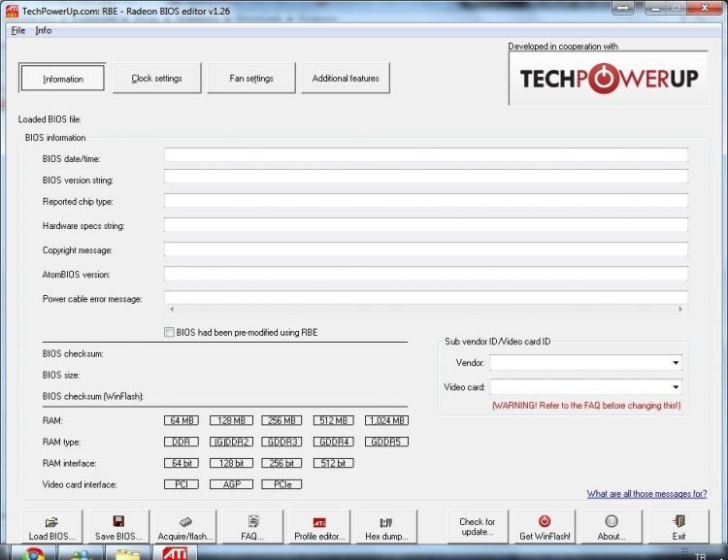Open the Load BIOS folder icon button

(x=51, y=527)
